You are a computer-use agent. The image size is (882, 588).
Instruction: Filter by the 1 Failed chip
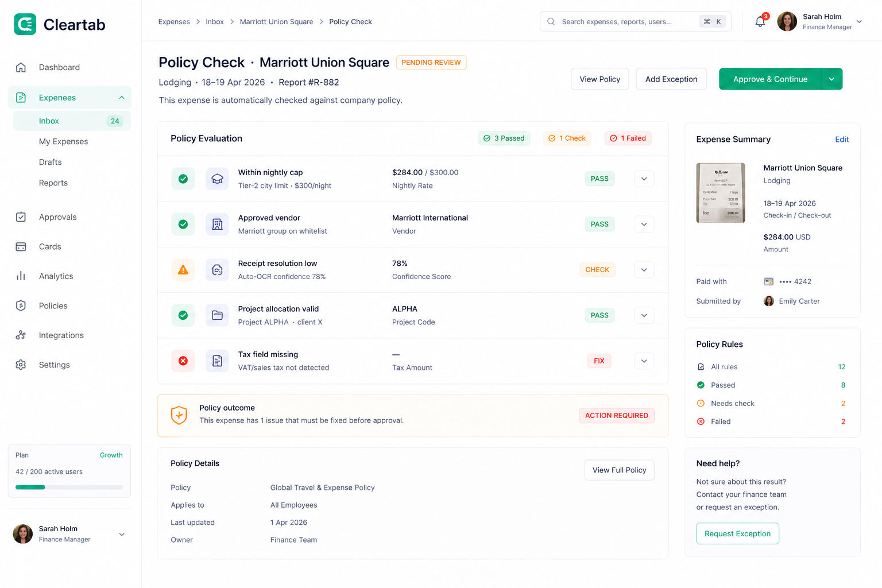click(x=628, y=138)
